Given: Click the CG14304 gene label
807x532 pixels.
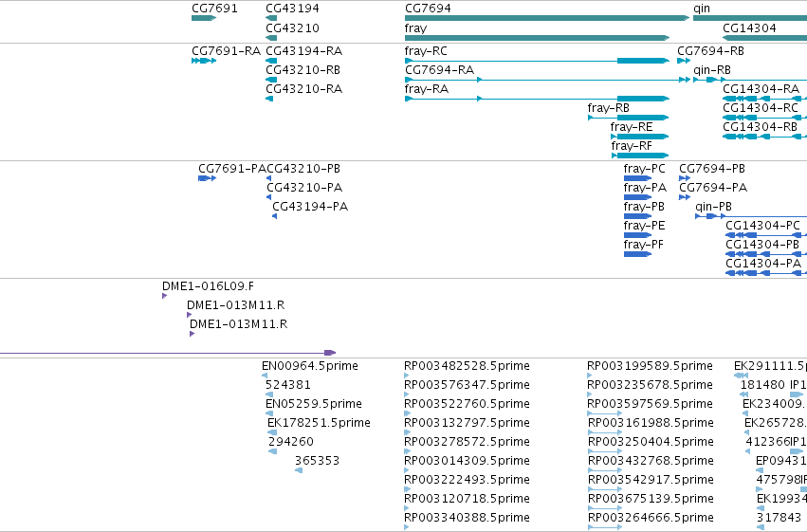Looking at the screenshot, I should [x=749, y=28].
